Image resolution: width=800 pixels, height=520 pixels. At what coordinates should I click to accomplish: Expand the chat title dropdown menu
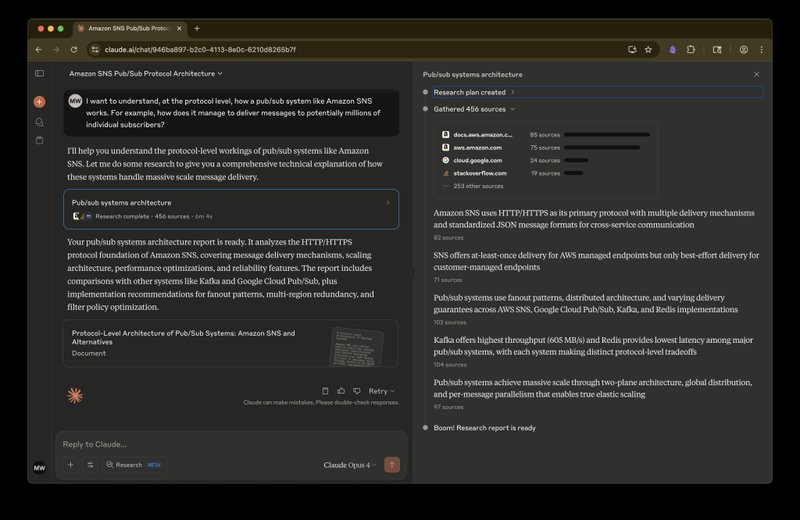pyautogui.click(x=146, y=73)
